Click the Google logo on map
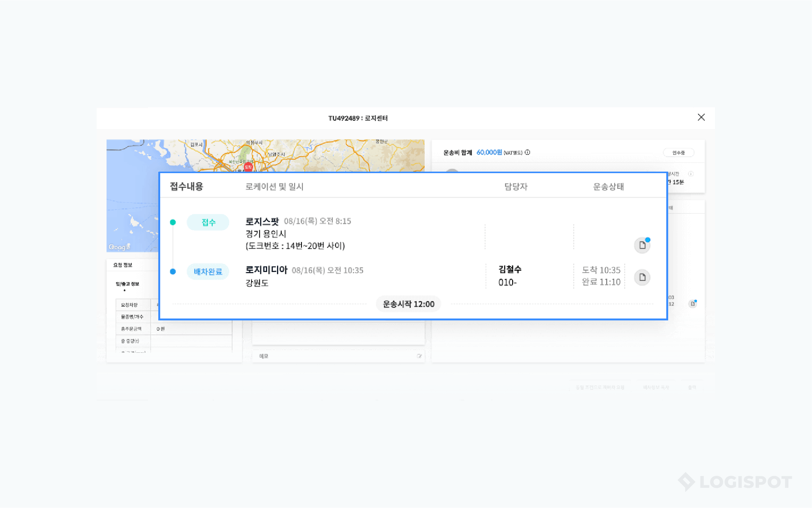This screenshot has width=812, height=508. pyautogui.click(x=119, y=247)
